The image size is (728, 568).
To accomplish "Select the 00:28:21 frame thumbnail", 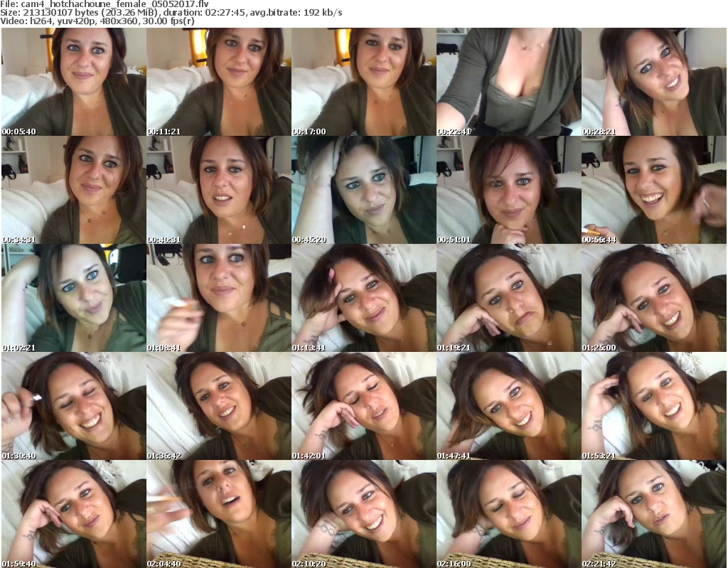I will click(653, 82).
